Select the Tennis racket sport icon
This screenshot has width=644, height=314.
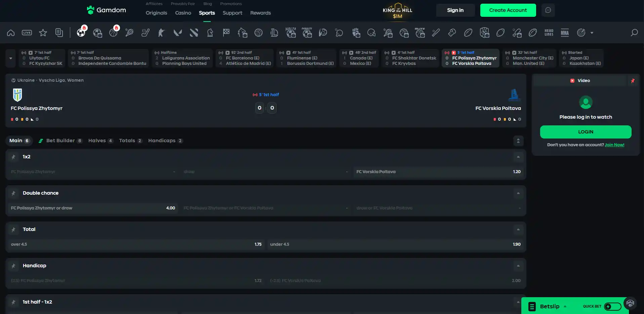tap(129, 33)
